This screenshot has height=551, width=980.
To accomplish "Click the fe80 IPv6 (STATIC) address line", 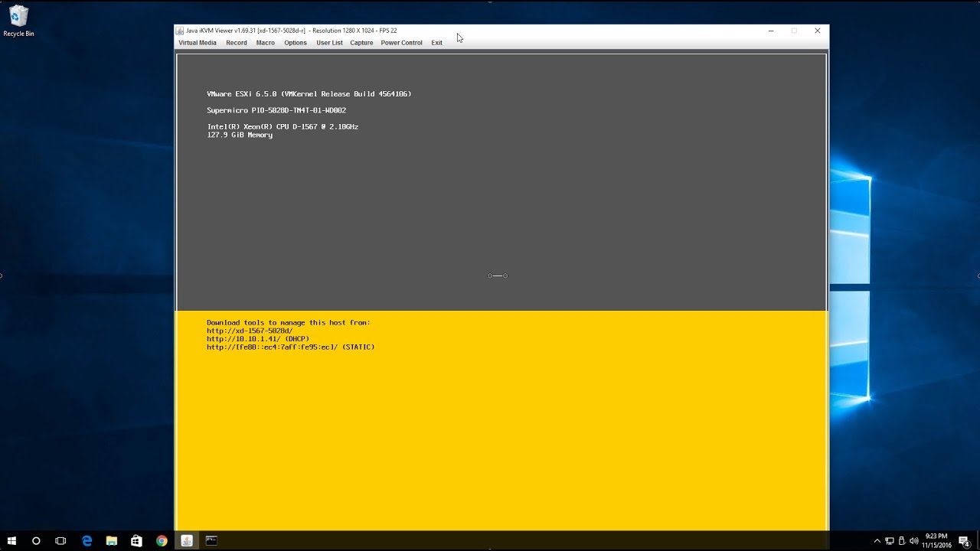I will (x=291, y=347).
